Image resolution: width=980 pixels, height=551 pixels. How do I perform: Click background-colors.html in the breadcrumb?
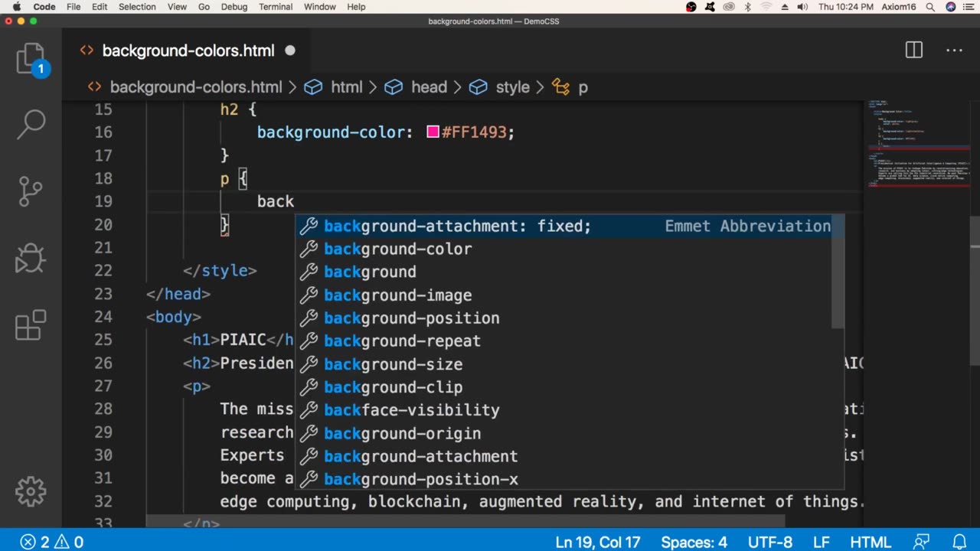click(x=196, y=87)
